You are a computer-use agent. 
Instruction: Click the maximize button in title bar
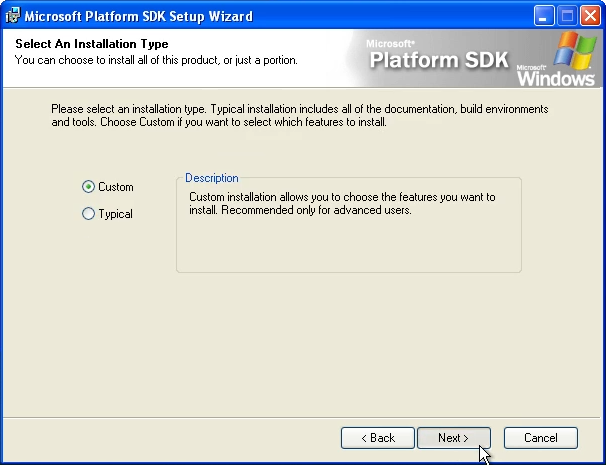(x=567, y=16)
